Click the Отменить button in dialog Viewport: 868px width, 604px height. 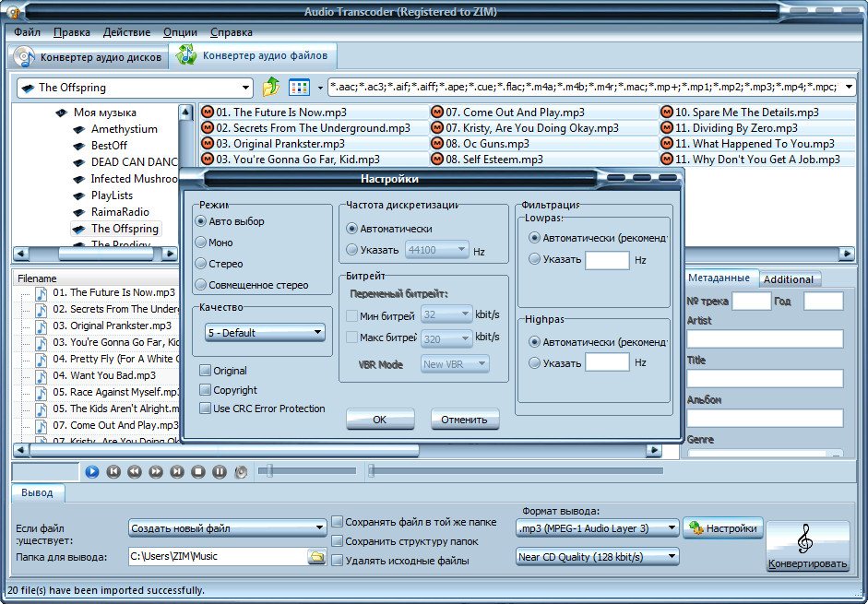tap(464, 420)
